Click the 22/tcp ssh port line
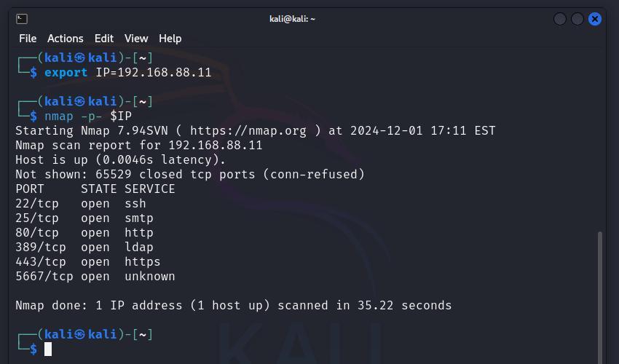This screenshot has height=364, width=619. point(80,204)
